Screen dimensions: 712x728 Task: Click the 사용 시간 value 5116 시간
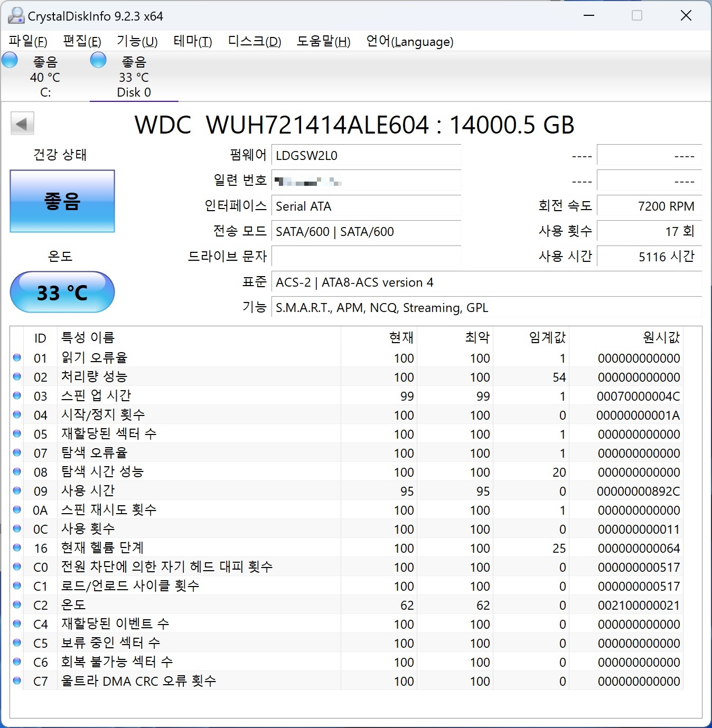coord(649,257)
